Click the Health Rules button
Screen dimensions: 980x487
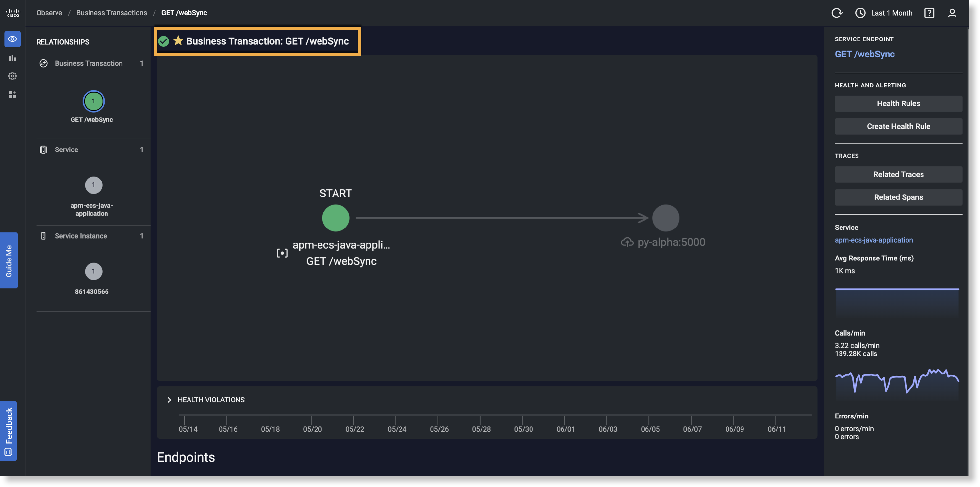(898, 103)
